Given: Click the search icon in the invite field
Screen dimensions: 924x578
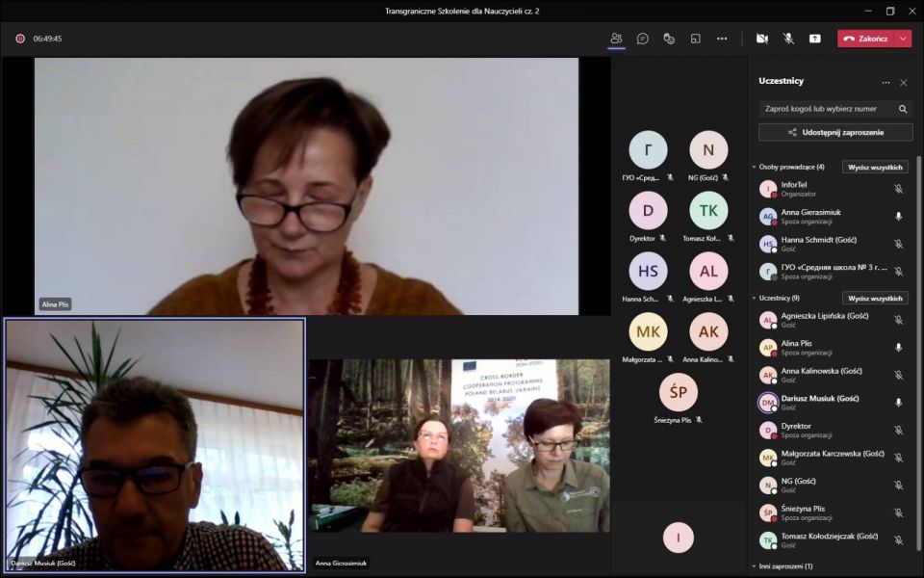Looking at the screenshot, I should (x=903, y=109).
